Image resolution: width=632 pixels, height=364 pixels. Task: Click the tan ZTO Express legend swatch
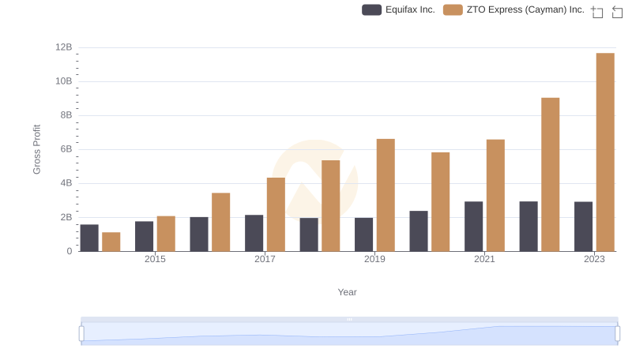coord(453,9)
